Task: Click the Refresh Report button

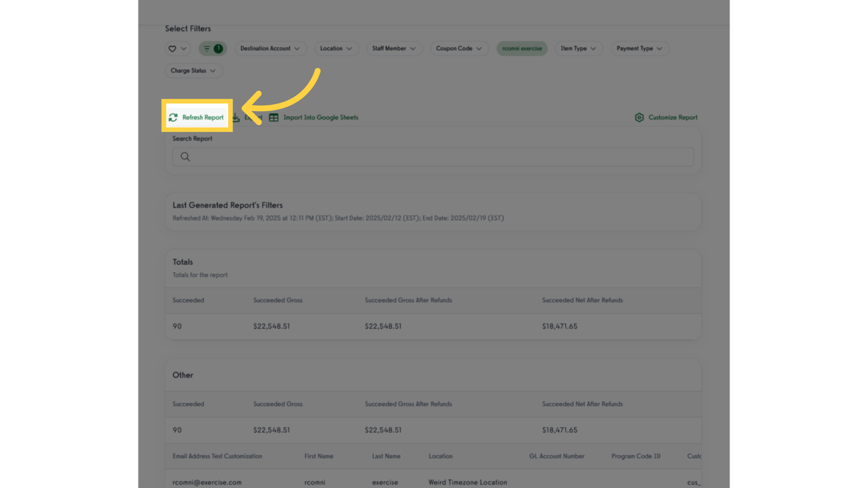Action: tap(196, 118)
